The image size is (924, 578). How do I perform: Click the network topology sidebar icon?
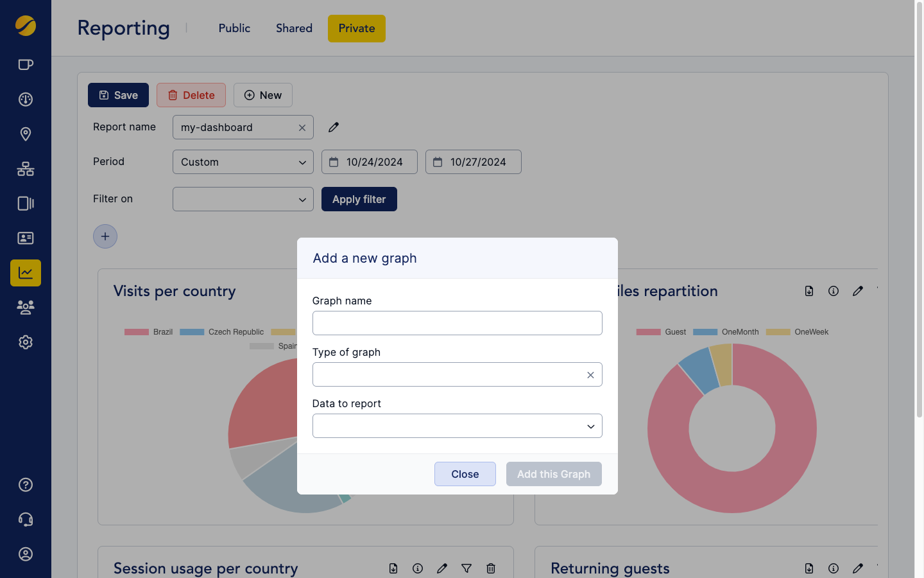pyautogui.click(x=26, y=169)
